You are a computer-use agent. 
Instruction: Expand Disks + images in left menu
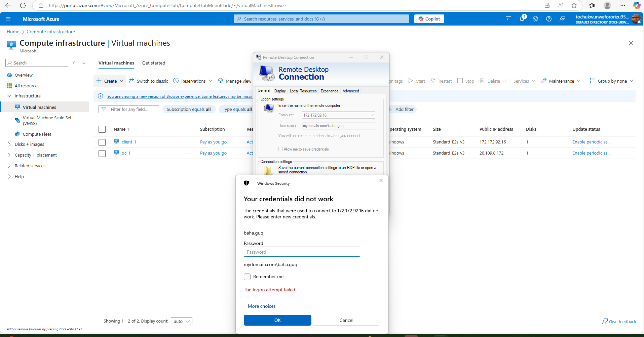(x=9, y=144)
